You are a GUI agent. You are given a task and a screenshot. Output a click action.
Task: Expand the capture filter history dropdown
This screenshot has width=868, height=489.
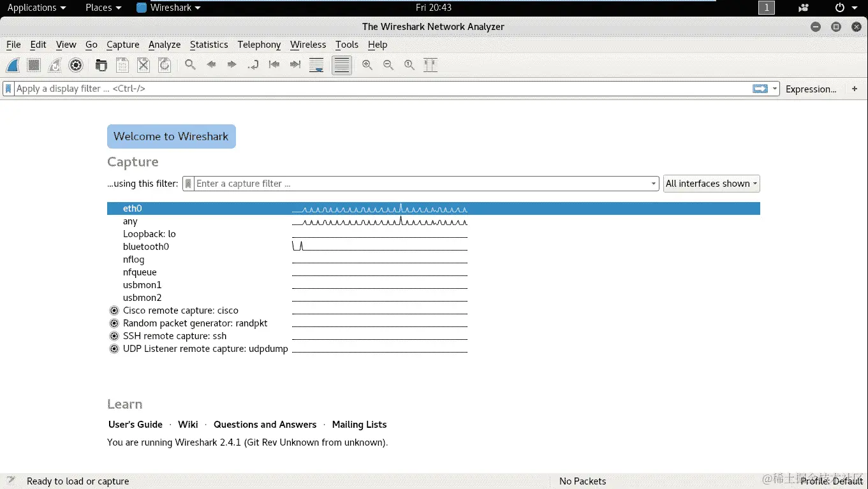(x=654, y=184)
